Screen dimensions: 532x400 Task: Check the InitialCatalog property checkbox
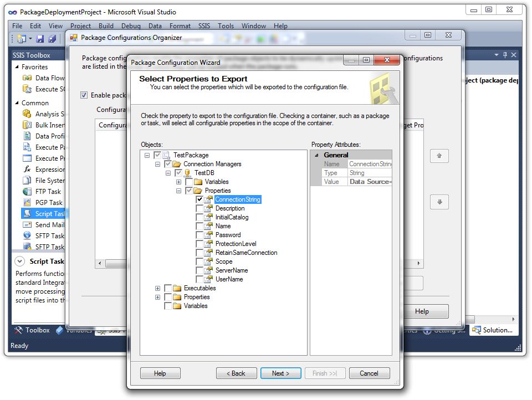coord(199,217)
